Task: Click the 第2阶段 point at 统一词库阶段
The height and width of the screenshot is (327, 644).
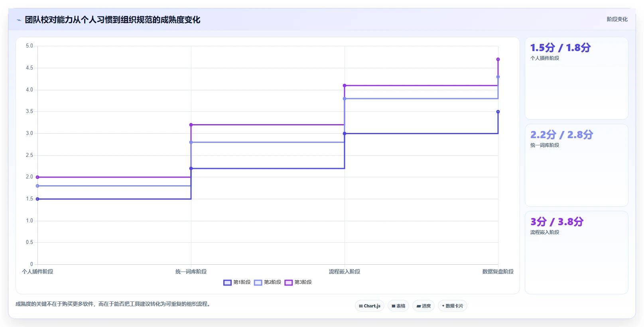Action: tap(191, 142)
